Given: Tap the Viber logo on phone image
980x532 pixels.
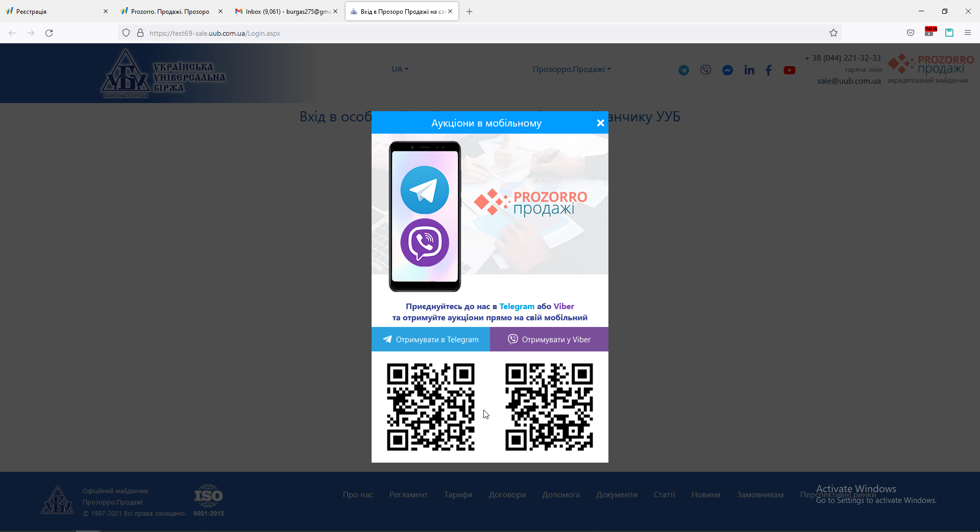Looking at the screenshot, I should (425, 243).
